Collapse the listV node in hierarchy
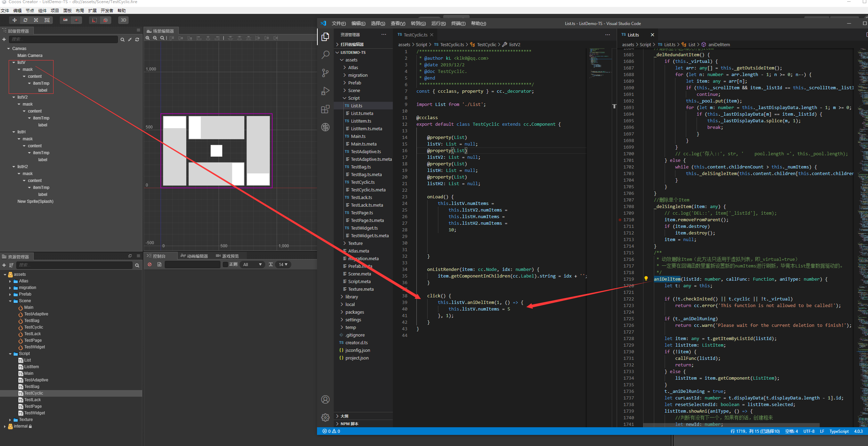Image resolution: width=868 pixels, height=446 pixels. click(x=14, y=63)
